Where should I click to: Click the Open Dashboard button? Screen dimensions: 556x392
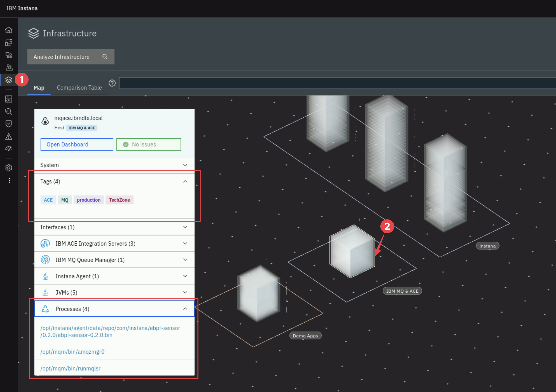pos(77,144)
